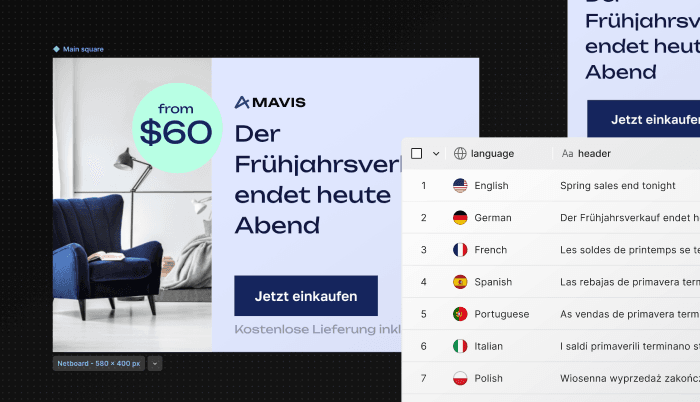Screen dimensions: 700x402
Task: Toggle the select-all checkbox in table header
Action: tap(417, 154)
